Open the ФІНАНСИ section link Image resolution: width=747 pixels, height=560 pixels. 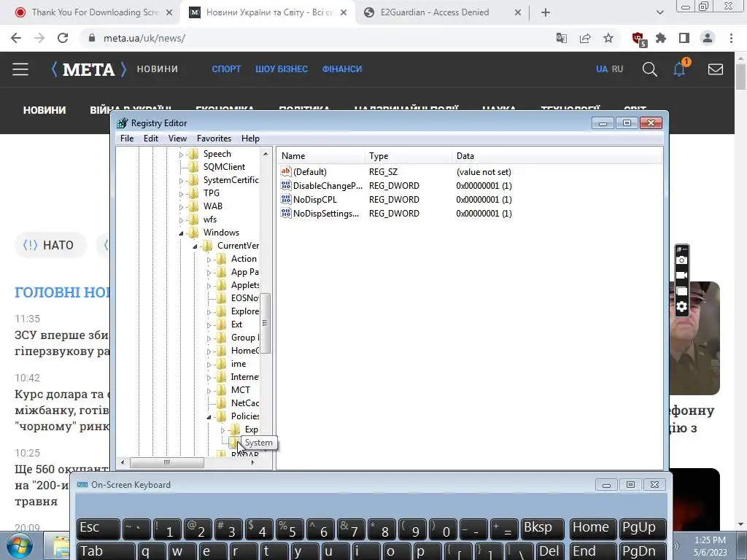(x=342, y=69)
